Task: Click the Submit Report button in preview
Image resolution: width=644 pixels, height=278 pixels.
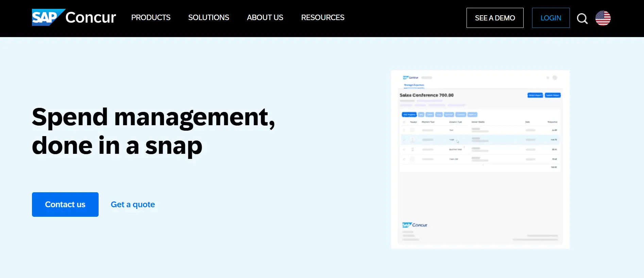Action: 553,95
